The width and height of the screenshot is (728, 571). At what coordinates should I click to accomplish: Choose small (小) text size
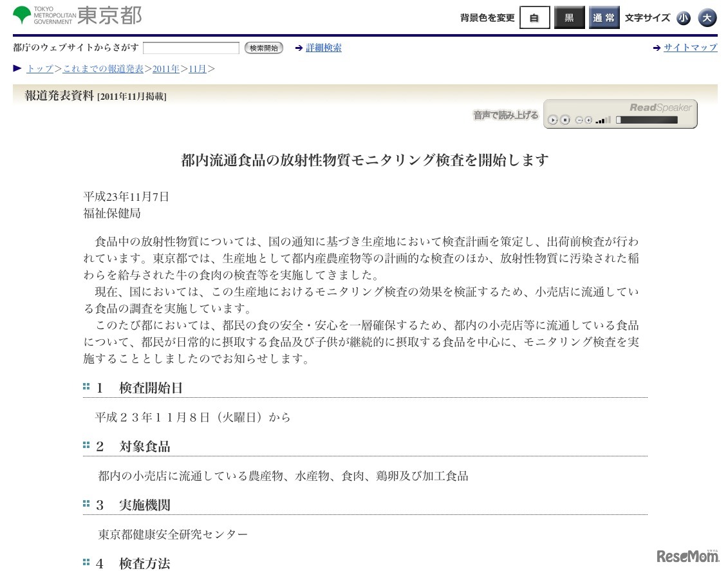[x=684, y=18]
